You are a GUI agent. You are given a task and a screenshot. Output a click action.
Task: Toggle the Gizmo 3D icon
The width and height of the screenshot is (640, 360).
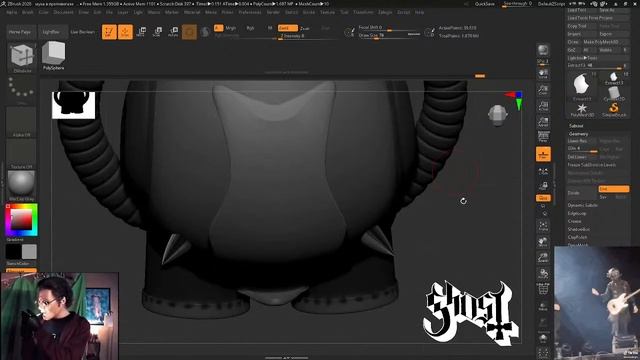pyautogui.click(x=189, y=32)
